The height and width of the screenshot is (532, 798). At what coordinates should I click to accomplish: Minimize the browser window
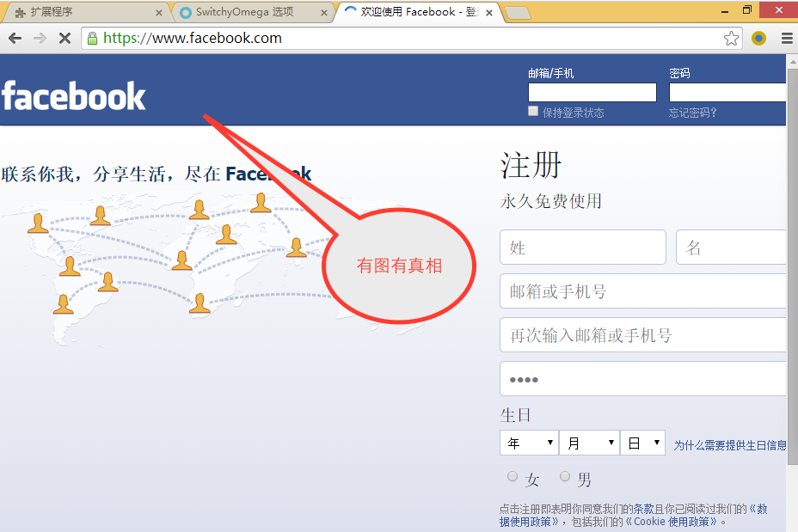pos(725,11)
